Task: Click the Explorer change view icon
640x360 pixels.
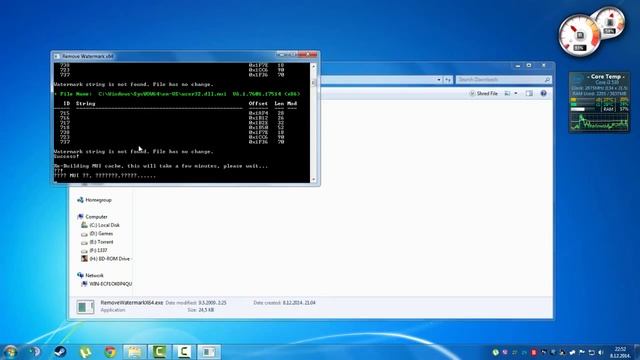Action: click(507, 93)
